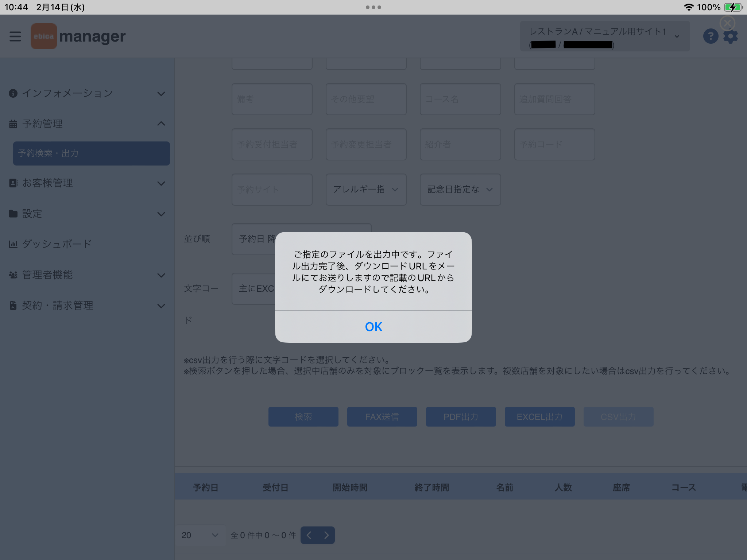Focus the 予約変更担当者 input field
The height and width of the screenshot is (560, 747).
pos(366,144)
